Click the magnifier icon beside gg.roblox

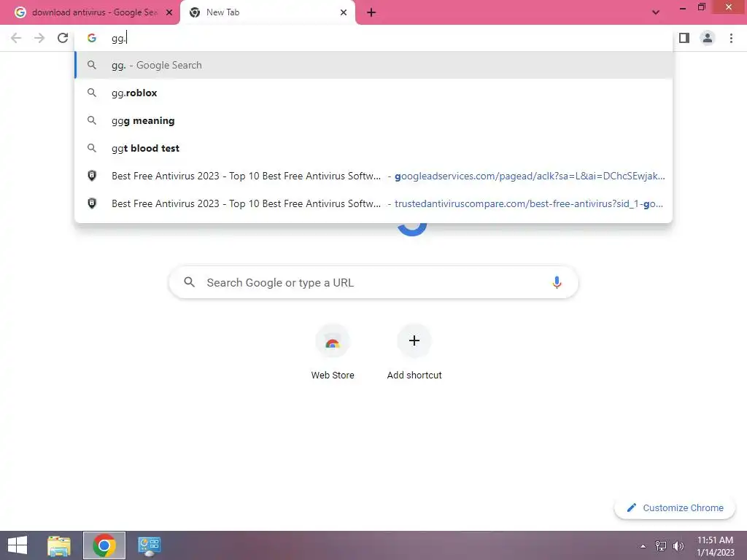tap(92, 93)
